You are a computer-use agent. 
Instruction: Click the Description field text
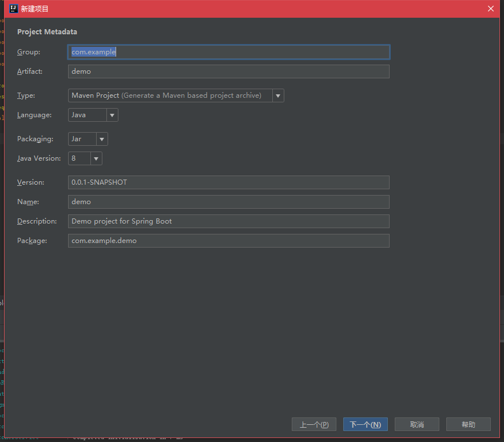tap(228, 221)
